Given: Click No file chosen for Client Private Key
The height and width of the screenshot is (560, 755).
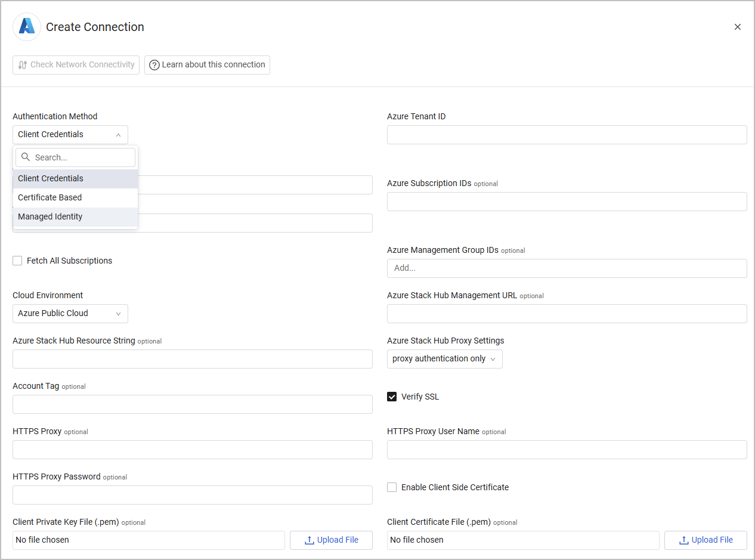Looking at the screenshot, I should (x=148, y=540).
